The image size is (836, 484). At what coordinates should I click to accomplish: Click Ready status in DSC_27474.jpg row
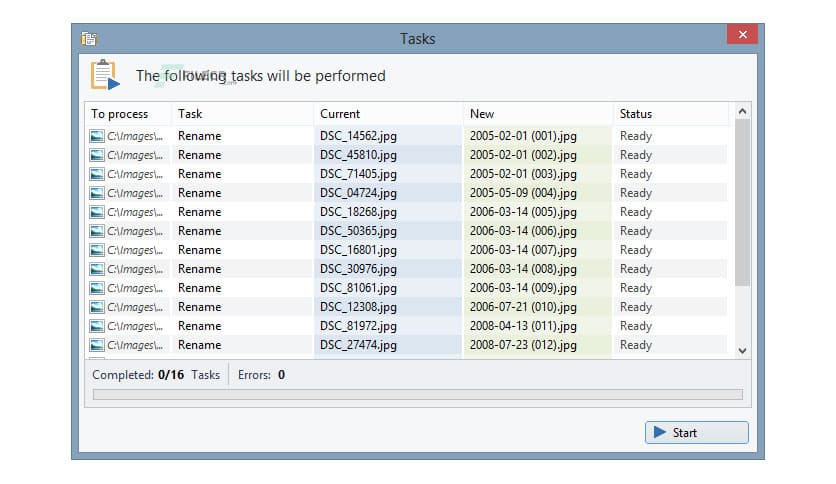pyautogui.click(x=636, y=345)
